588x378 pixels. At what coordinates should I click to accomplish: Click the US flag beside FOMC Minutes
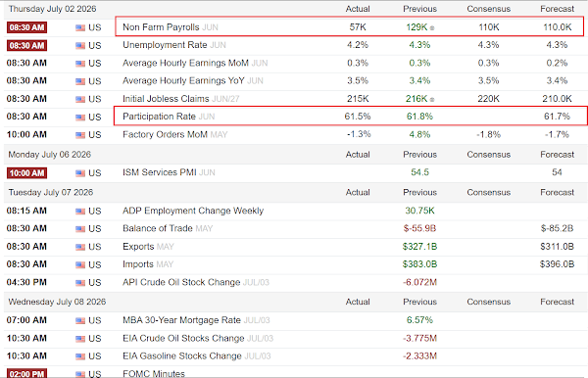pos(80,374)
